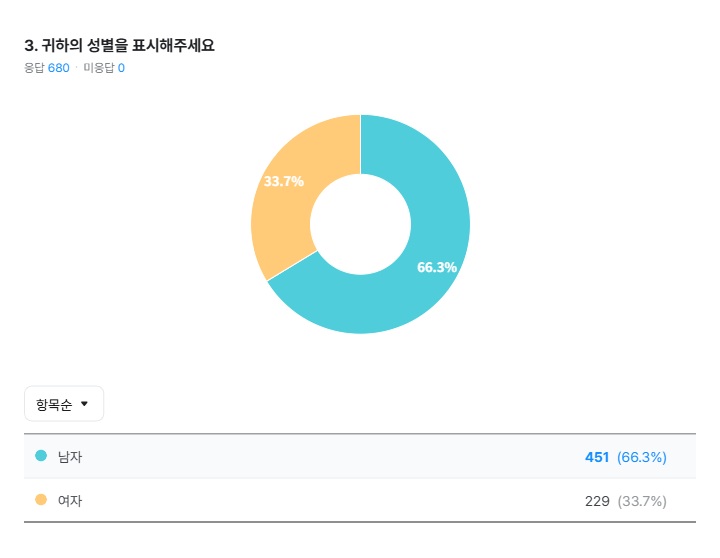This screenshot has width=720, height=558.
Task: Click the arrow beside 항목순
Action: pyautogui.click(x=84, y=404)
